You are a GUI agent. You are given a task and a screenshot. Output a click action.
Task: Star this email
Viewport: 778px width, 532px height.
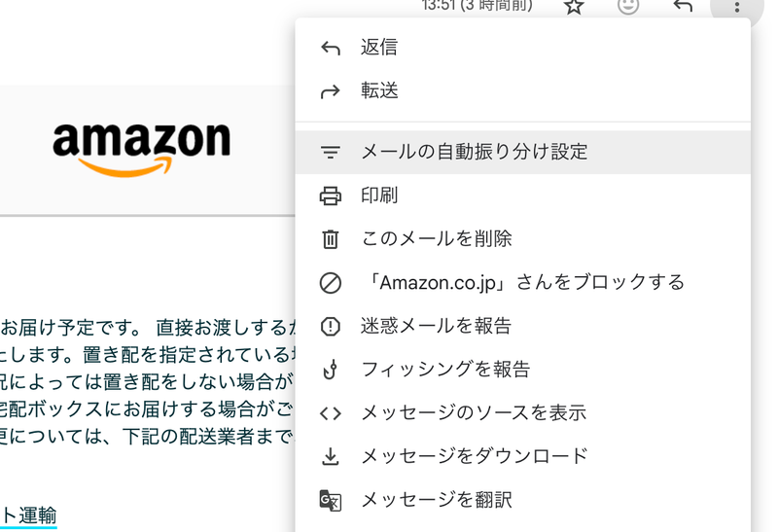[x=575, y=7]
